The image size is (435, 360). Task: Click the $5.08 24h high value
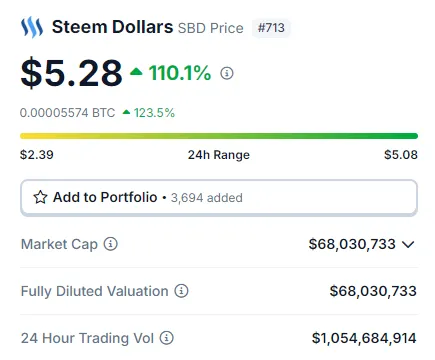point(401,155)
